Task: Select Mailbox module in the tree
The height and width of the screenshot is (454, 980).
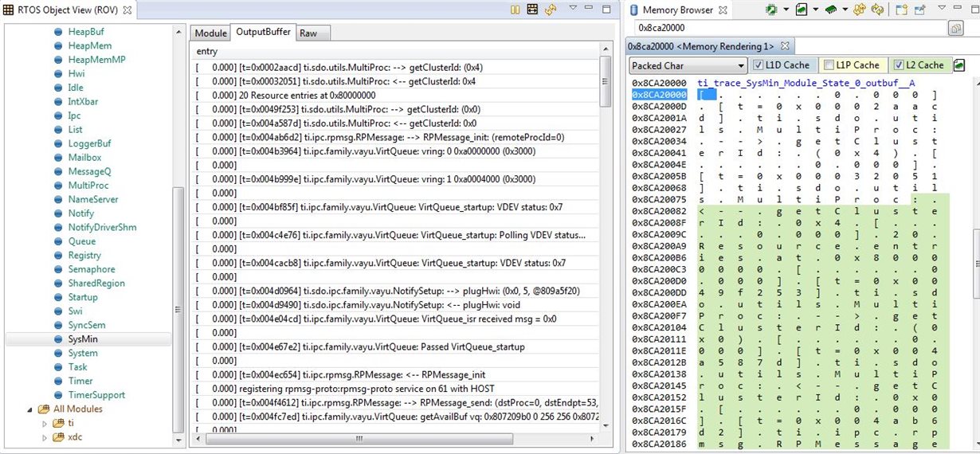Action: pos(85,158)
